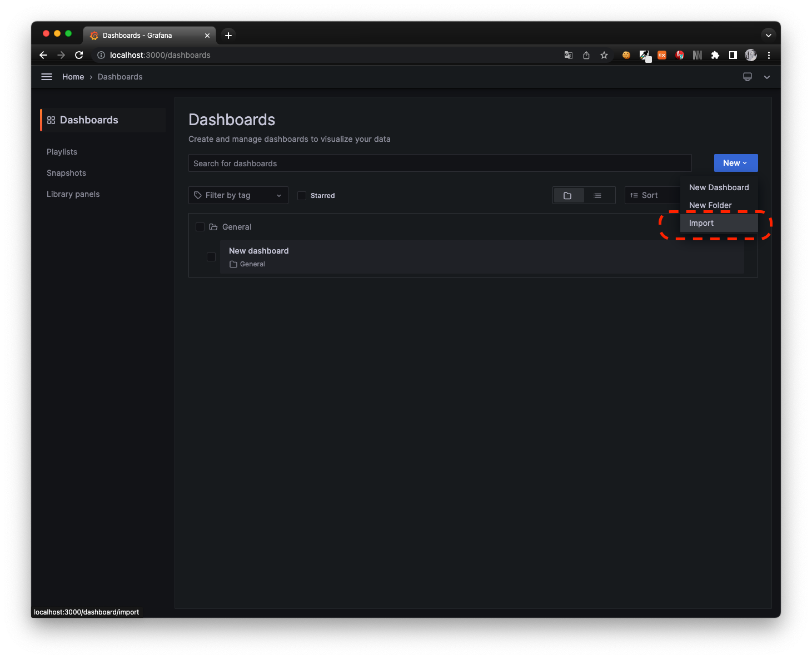Click the translate page icon

click(569, 55)
